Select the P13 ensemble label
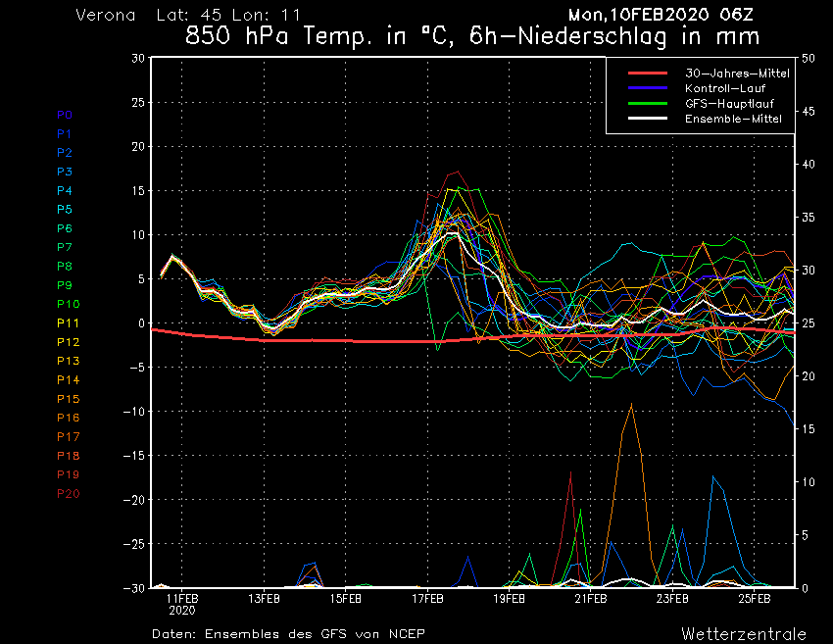The image size is (833, 644). point(68,361)
